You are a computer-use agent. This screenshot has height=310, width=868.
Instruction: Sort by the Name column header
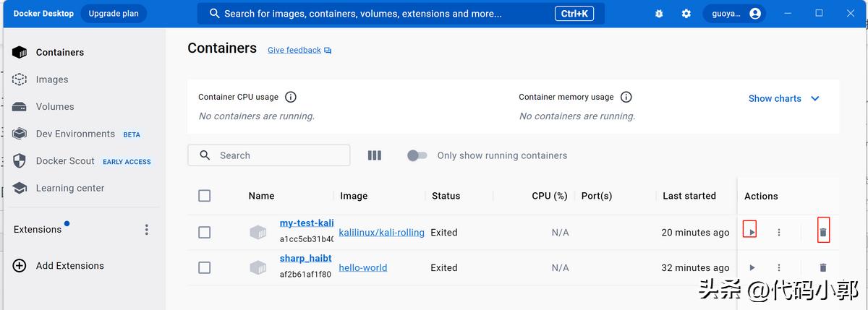point(261,196)
